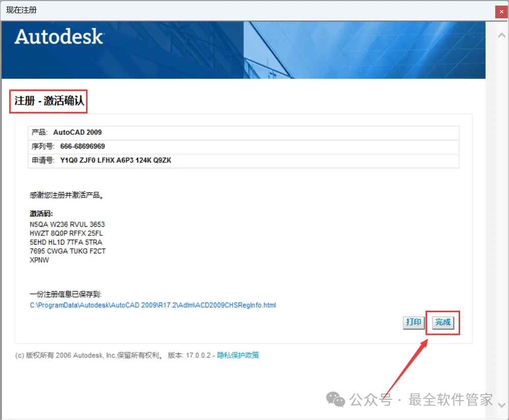Click the last activation code line XPNW
509x420 pixels.
click(x=39, y=260)
